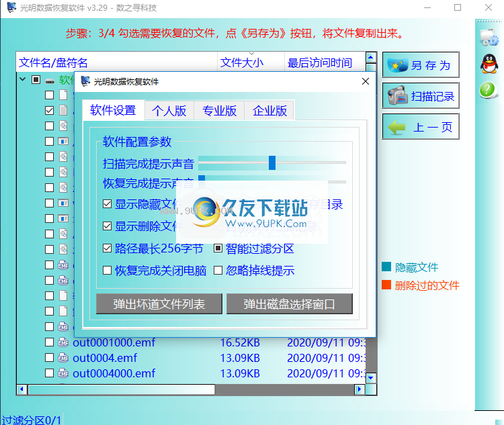Click the disk drive icon in the tree root
This screenshot has height=425, width=504.
pos(50,81)
